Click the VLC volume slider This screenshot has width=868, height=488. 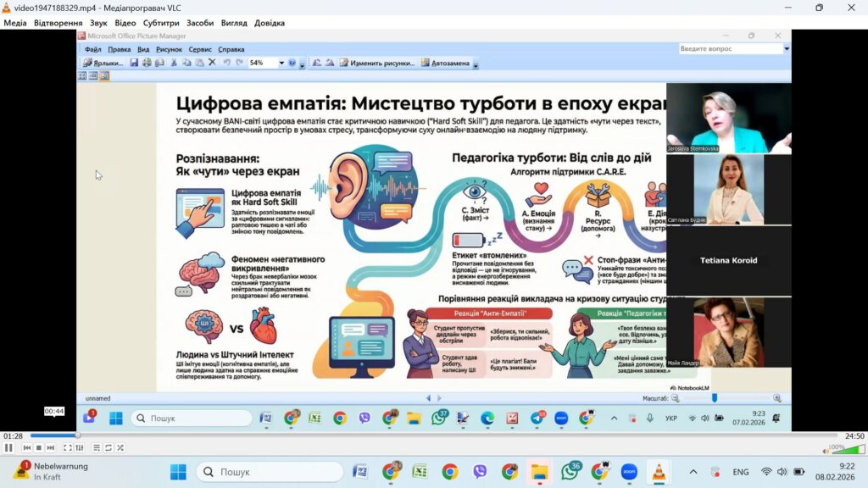pyautogui.click(x=843, y=447)
